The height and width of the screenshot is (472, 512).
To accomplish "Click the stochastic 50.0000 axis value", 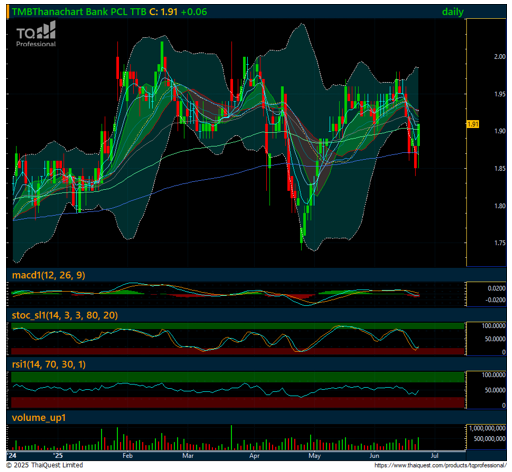I will (495, 339).
